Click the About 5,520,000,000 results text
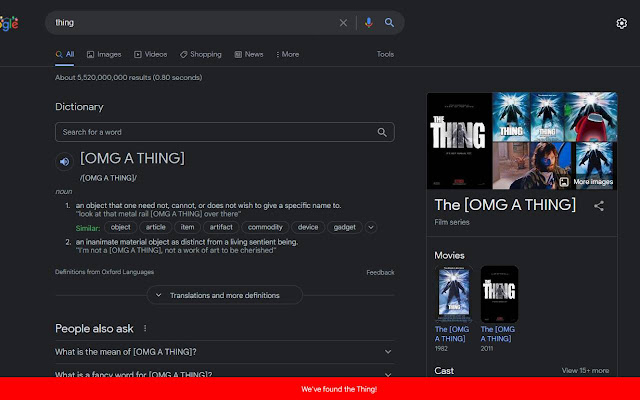 (129, 78)
